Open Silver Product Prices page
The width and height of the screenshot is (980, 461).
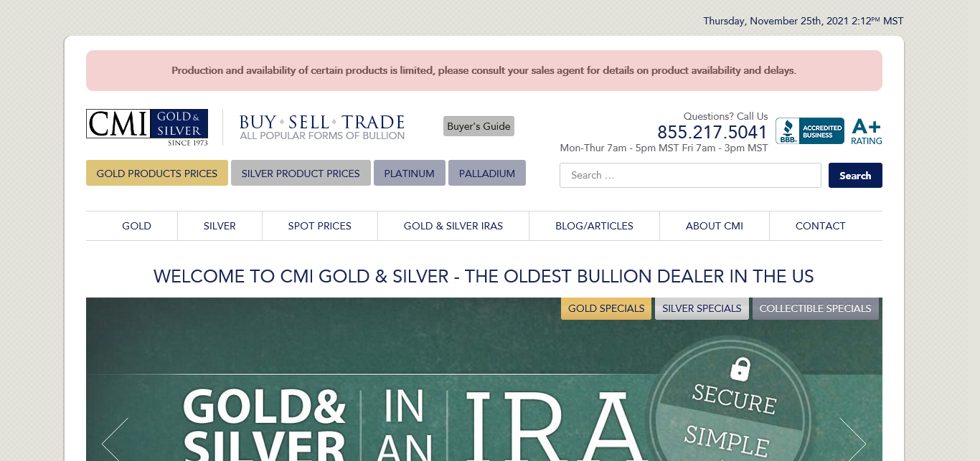click(301, 173)
